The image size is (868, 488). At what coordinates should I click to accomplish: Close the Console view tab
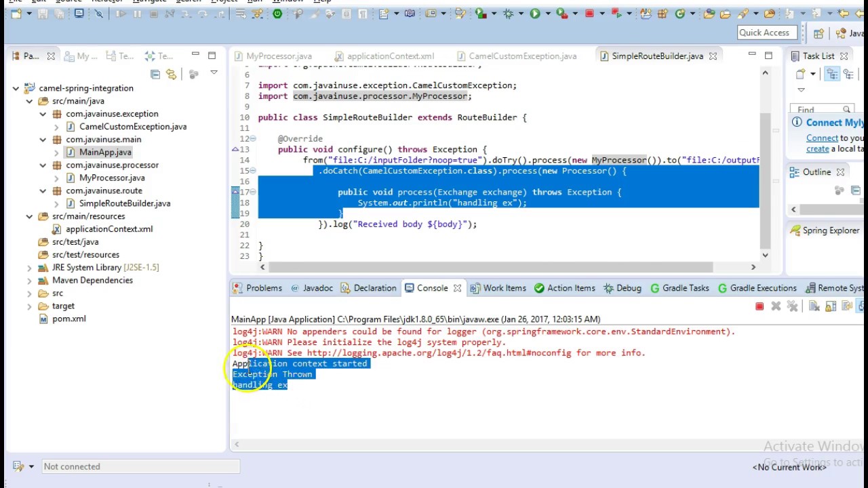pyautogui.click(x=457, y=288)
